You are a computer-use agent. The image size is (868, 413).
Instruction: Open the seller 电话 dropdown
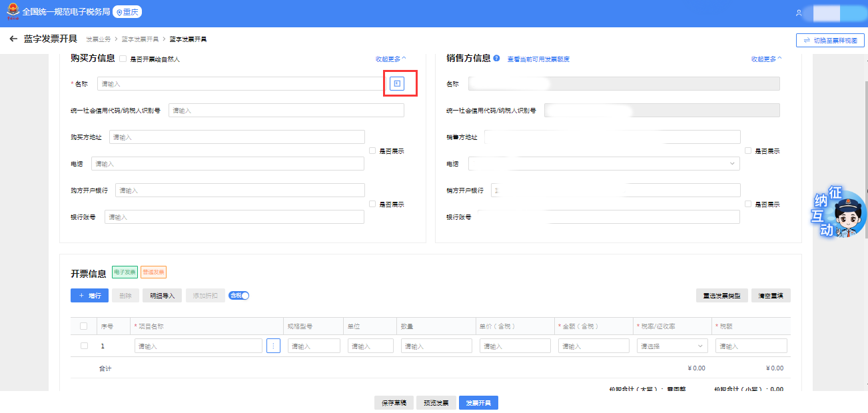click(604, 163)
